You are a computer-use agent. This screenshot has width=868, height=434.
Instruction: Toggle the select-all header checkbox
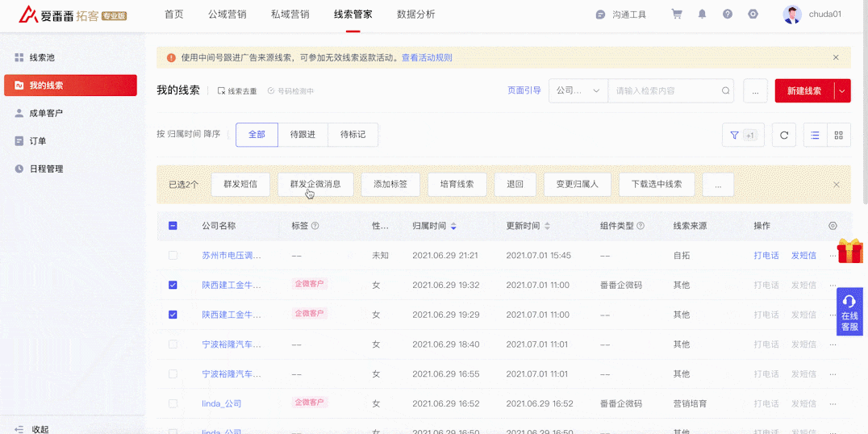pos(173,226)
